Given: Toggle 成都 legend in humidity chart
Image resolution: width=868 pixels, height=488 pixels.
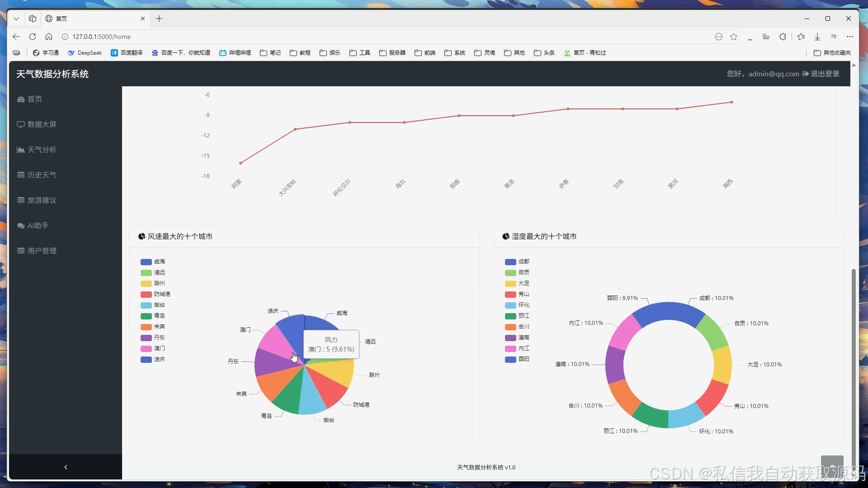Looking at the screenshot, I should coord(517,262).
